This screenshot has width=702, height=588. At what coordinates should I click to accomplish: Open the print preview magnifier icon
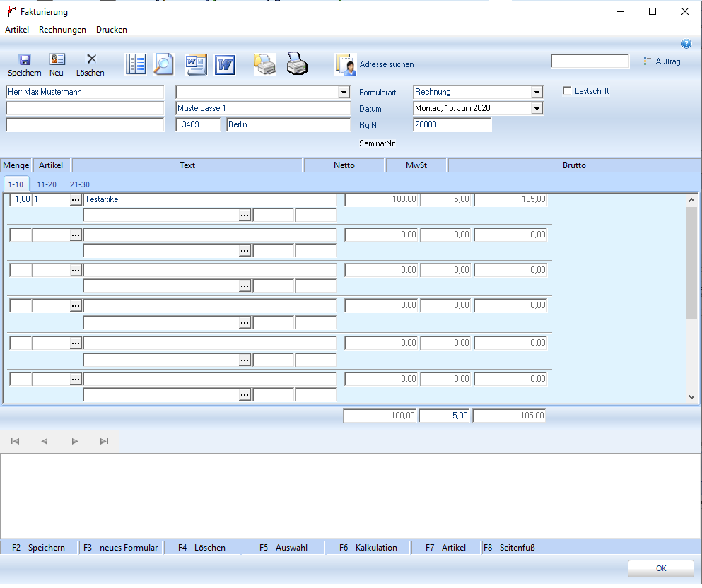point(164,64)
